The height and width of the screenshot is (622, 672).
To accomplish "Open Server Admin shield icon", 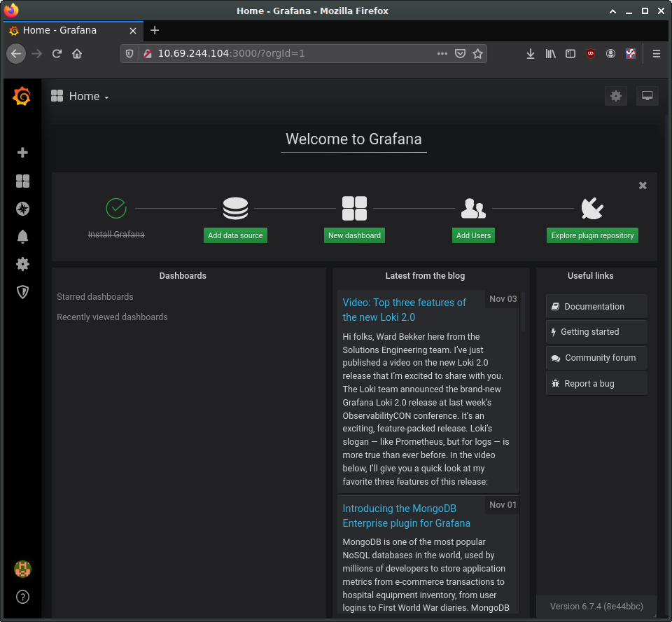I will 22,292.
